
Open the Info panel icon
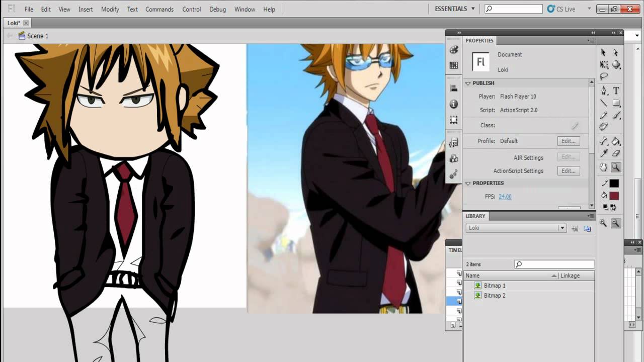tap(454, 104)
